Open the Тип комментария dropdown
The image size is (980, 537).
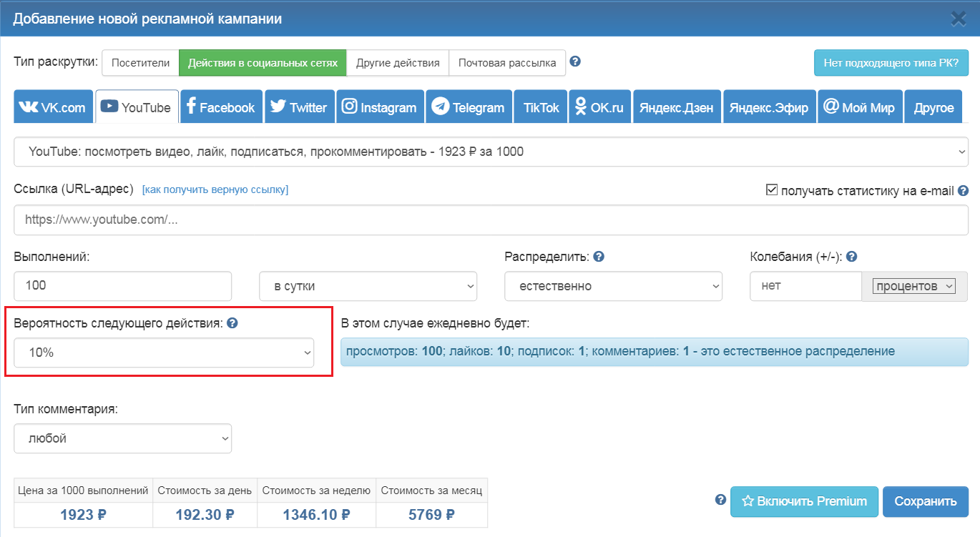click(122, 438)
